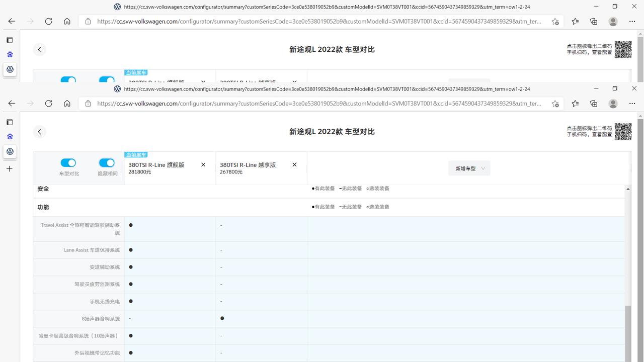Screen dimensions: 644x362
Task: Open 新增车型 dropdown in front window
Action: [469, 168]
